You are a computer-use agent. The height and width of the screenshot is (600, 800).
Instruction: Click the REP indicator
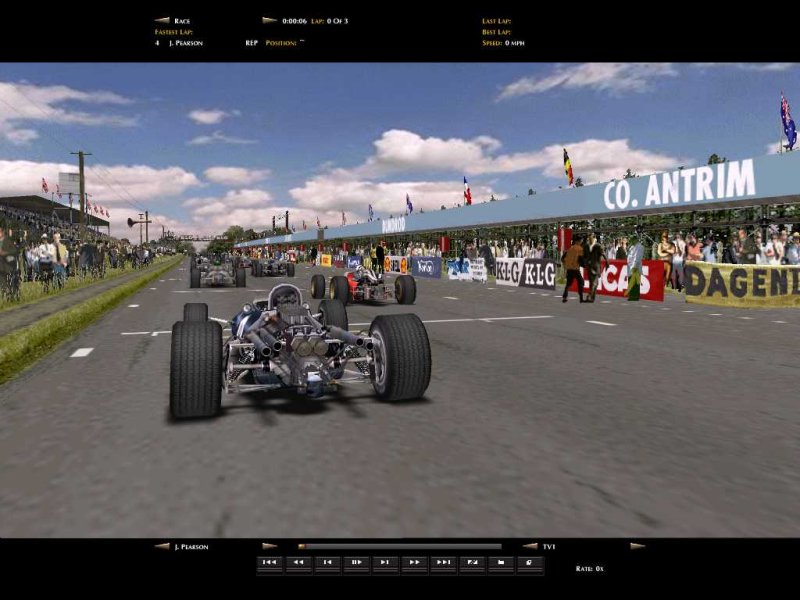click(252, 43)
